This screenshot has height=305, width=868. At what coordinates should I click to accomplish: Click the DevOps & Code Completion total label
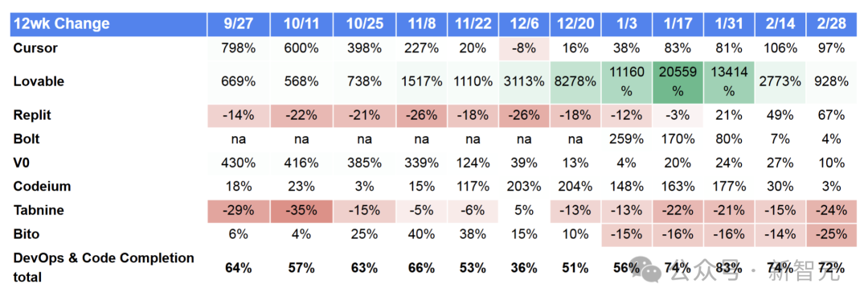(x=104, y=267)
